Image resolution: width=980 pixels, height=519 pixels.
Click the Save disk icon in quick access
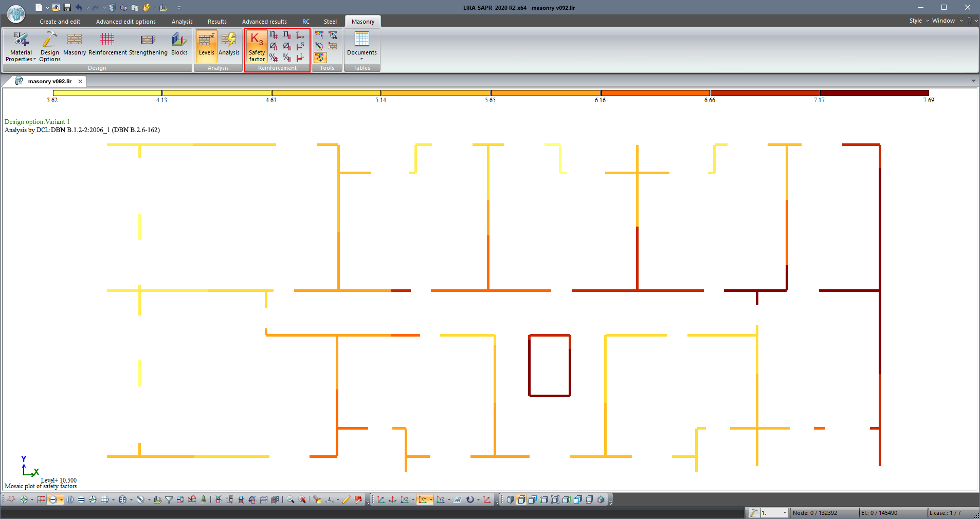67,7
